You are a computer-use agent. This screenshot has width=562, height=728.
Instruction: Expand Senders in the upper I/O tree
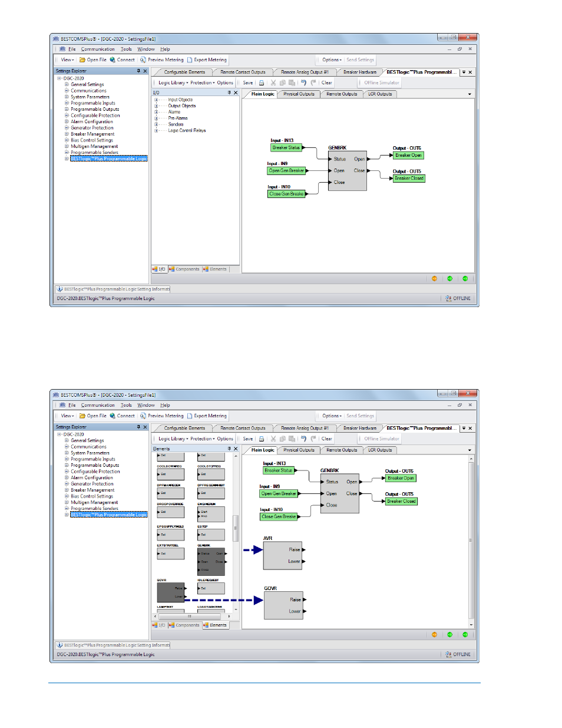[x=157, y=124]
